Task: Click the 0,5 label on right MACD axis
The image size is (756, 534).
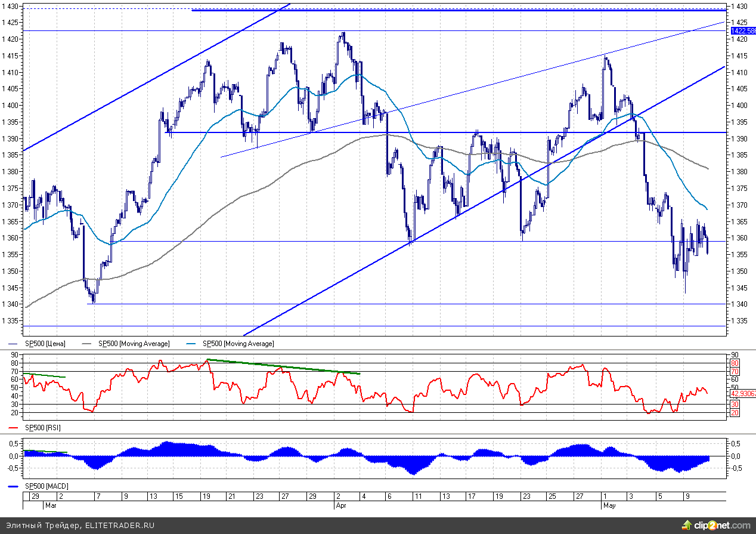Action: pyautogui.click(x=737, y=443)
